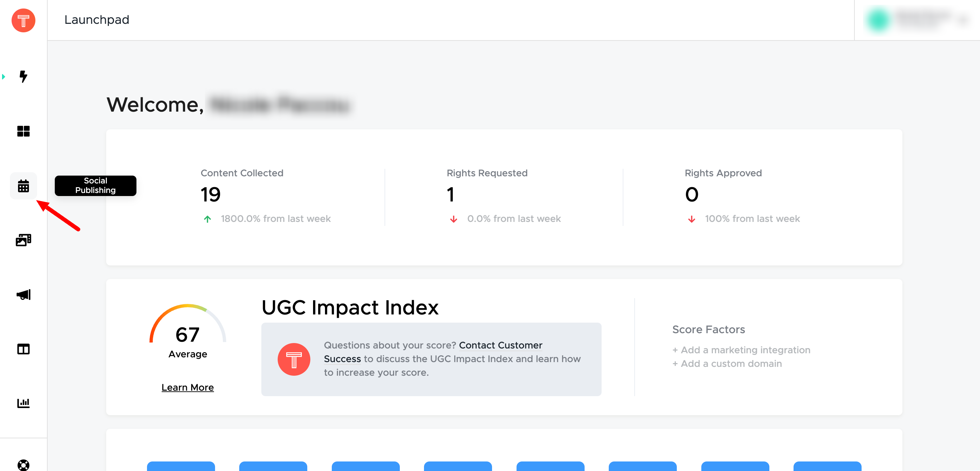The width and height of the screenshot is (980, 471).
Task: Open Social Publishing calendar icon
Action: pyautogui.click(x=23, y=186)
